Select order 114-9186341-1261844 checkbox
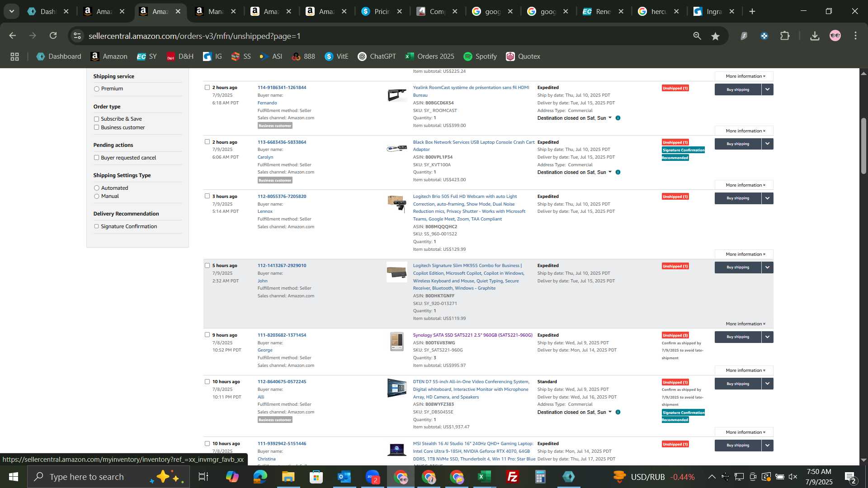868x488 pixels. pos(207,88)
